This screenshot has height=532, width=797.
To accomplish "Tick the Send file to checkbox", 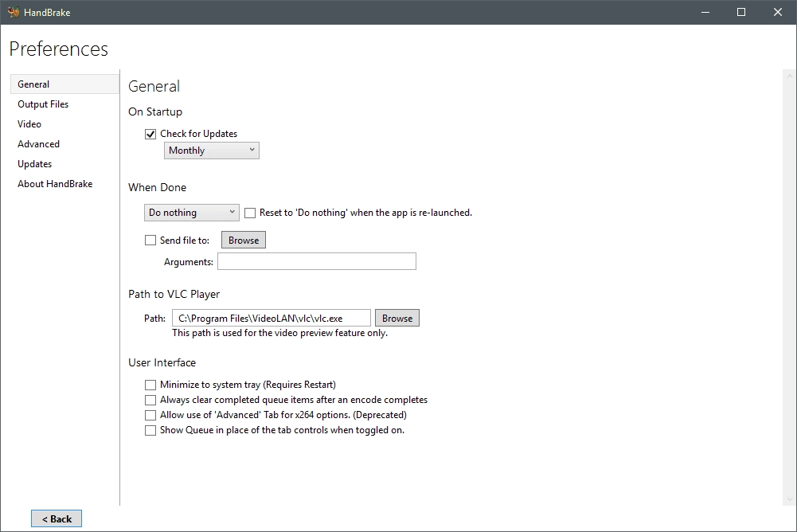I will [150, 241].
